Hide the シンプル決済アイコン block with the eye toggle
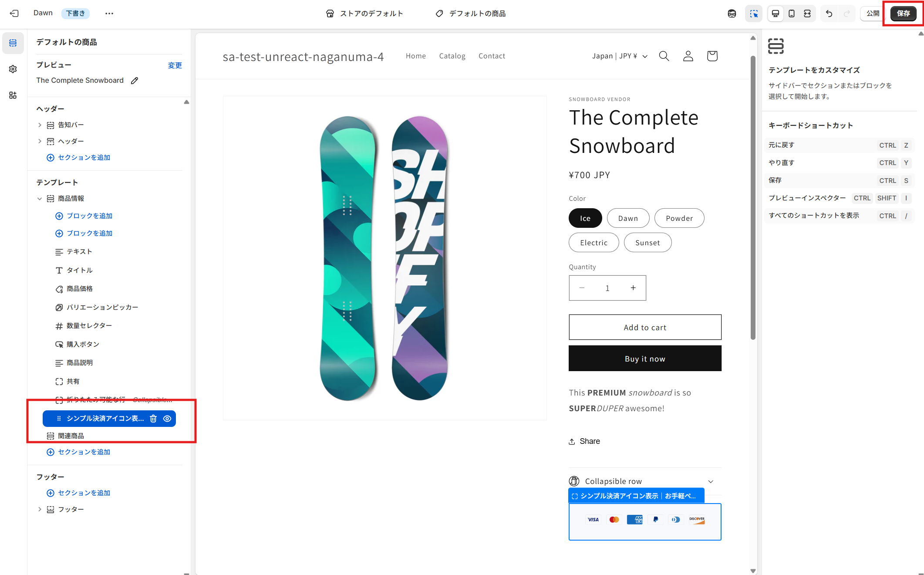 point(167,419)
